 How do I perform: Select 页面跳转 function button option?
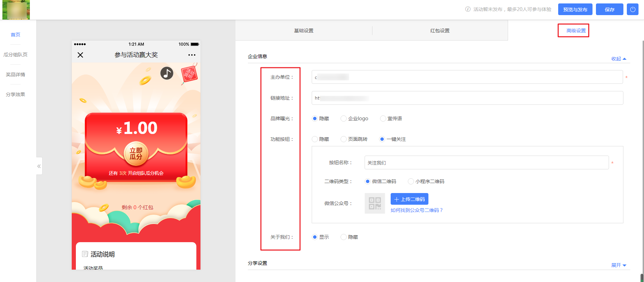[x=354, y=139]
